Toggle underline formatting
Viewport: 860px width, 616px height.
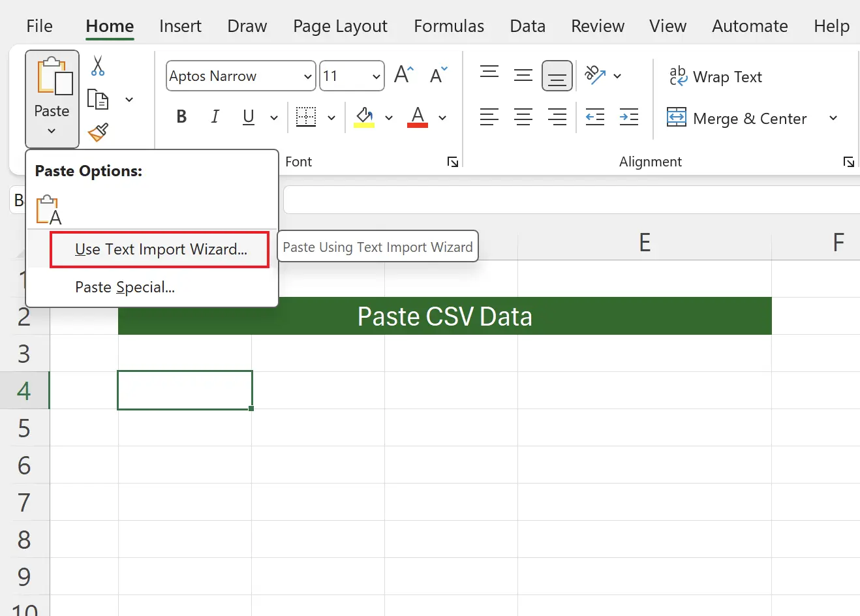pyautogui.click(x=248, y=116)
